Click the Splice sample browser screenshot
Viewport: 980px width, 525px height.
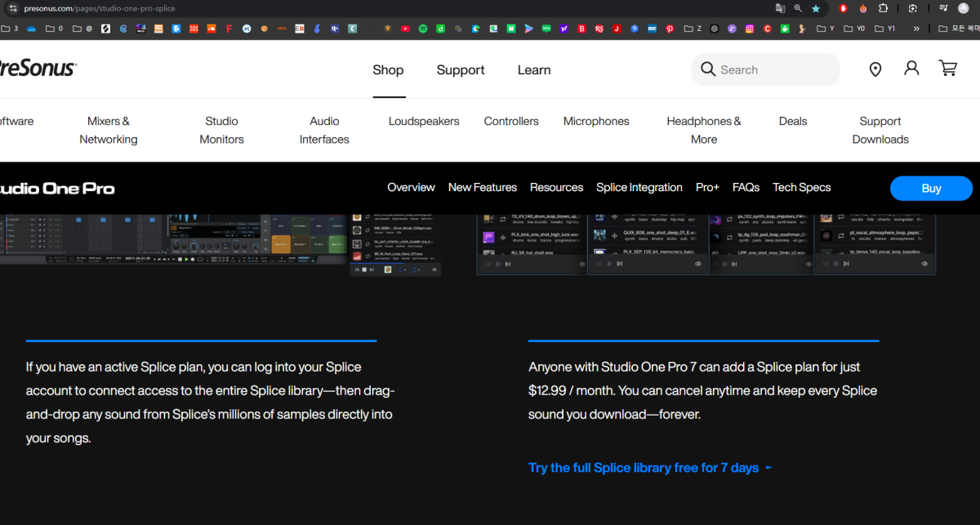(x=706, y=244)
